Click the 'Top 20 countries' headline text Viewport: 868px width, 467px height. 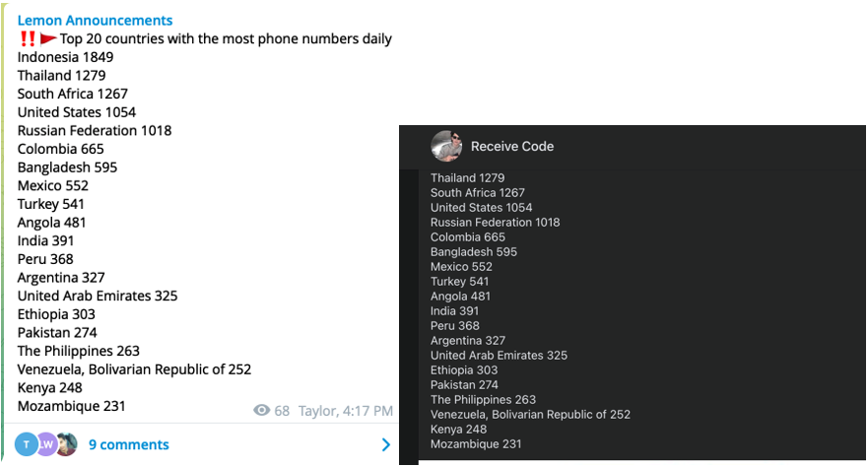(226, 39)
